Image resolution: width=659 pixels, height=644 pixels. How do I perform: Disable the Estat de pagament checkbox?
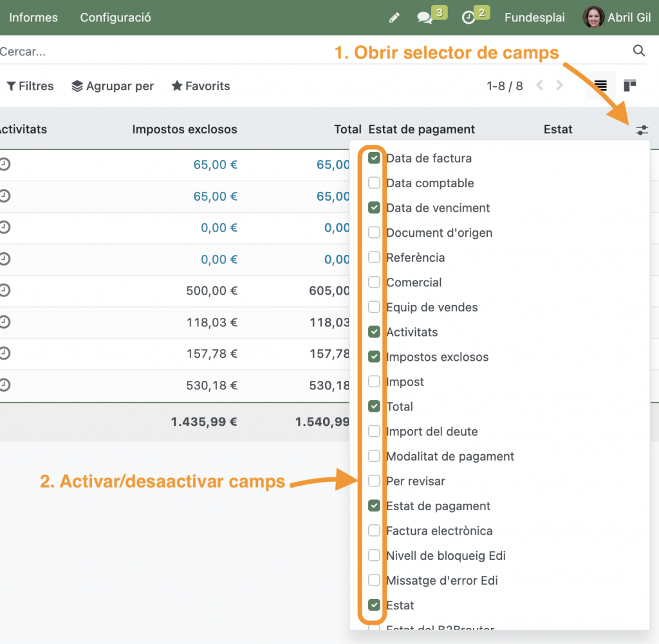point(374,506)
